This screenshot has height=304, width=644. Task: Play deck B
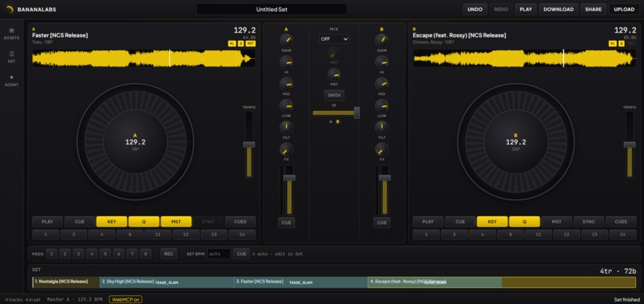coord(428,222)
